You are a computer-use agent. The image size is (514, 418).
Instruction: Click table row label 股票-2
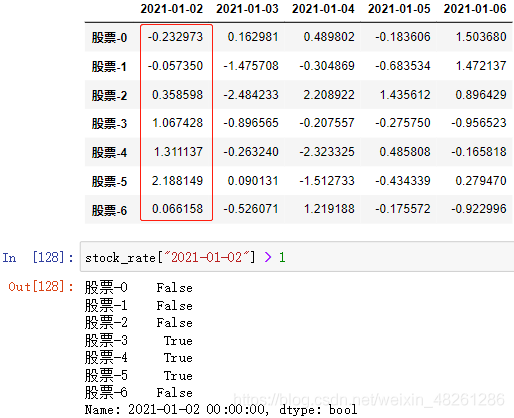tap(109, 95)
